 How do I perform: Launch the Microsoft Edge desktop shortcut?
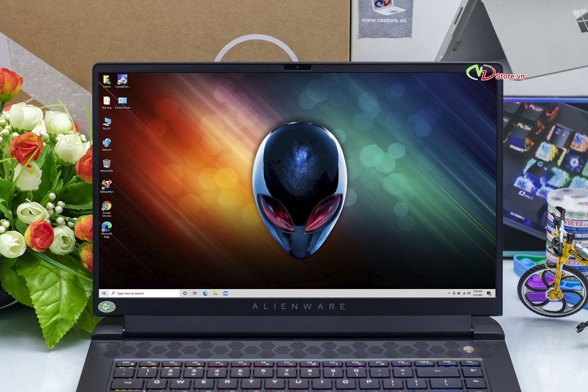click(x=107, y=230)
